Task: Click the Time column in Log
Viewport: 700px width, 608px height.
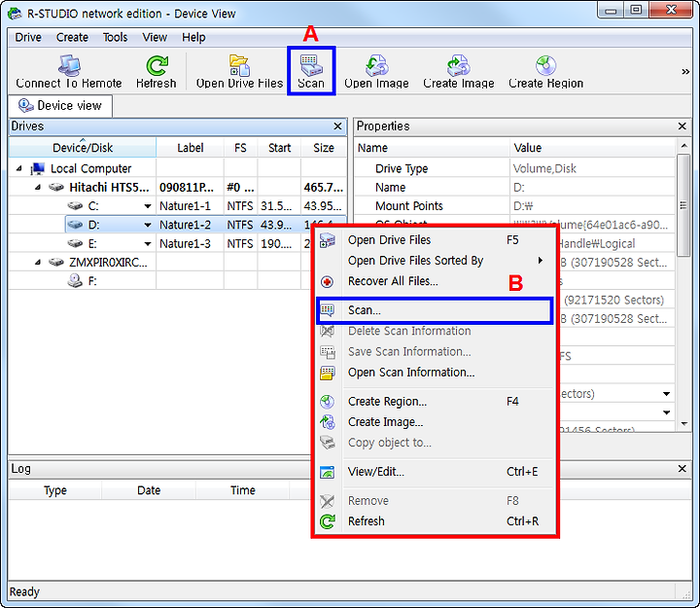Action: (x=242, y=490)
